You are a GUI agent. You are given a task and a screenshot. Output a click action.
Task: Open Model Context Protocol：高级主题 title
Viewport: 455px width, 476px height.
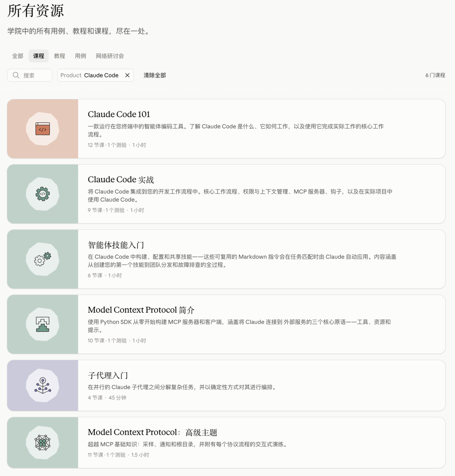point(153,432)
